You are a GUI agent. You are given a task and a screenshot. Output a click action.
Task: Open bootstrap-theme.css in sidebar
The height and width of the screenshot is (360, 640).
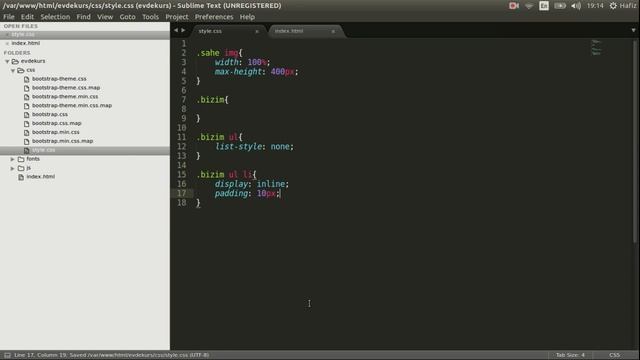[x=59, y=79]
